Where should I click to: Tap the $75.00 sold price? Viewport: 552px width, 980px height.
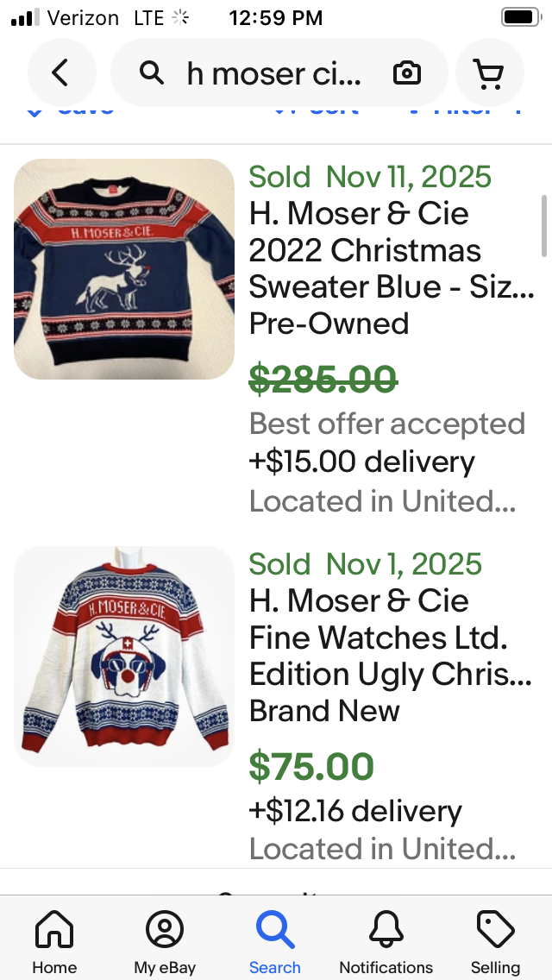(311, 766)
